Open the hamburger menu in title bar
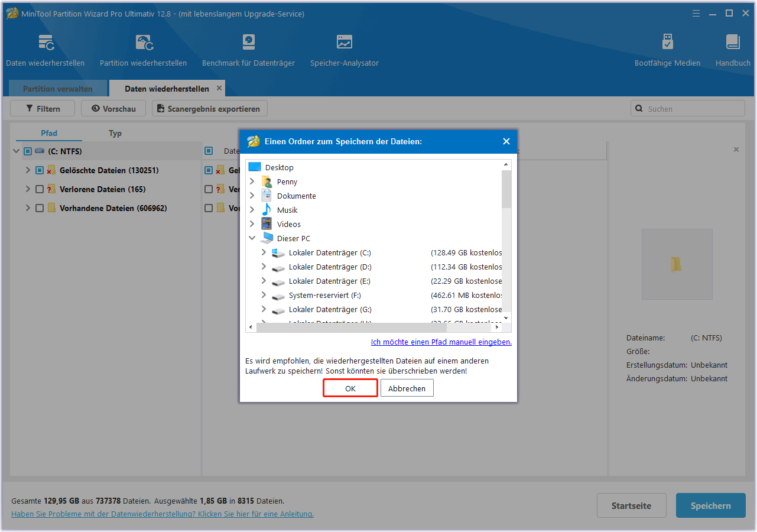 696,13
